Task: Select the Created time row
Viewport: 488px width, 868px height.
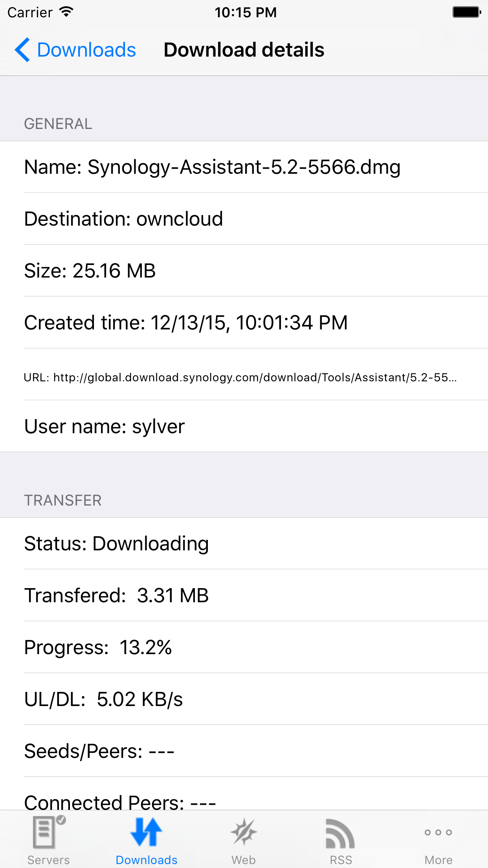Action: [x=186, y=322]
